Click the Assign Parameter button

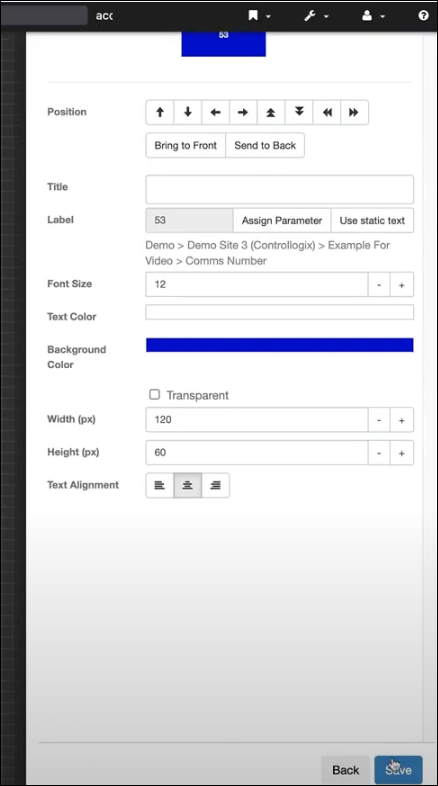click(282, 221)
